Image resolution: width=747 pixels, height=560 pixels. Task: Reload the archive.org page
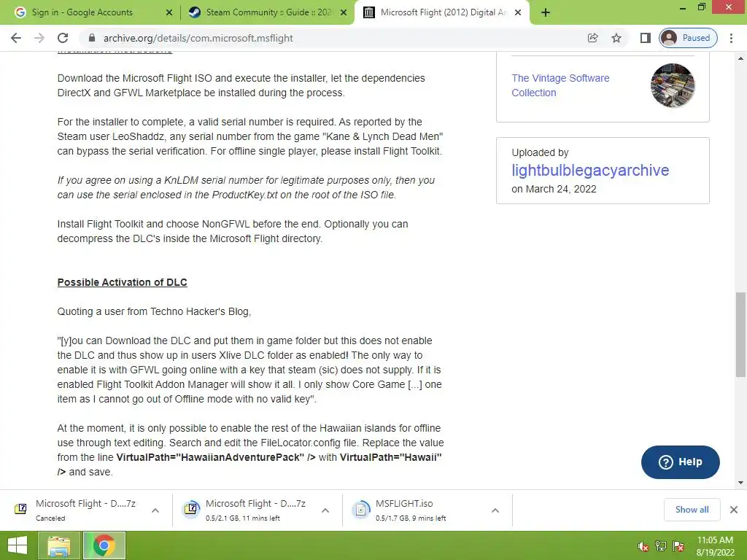click(63, 38)
